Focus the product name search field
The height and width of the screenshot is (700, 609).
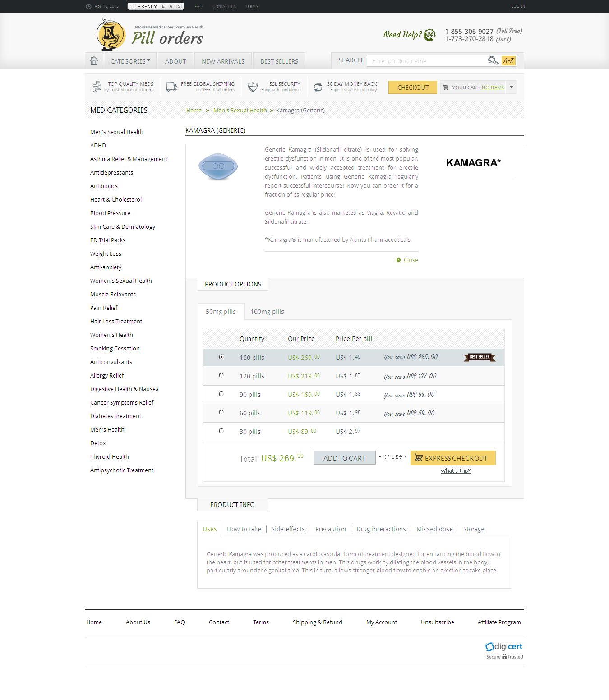click(427, 61)
